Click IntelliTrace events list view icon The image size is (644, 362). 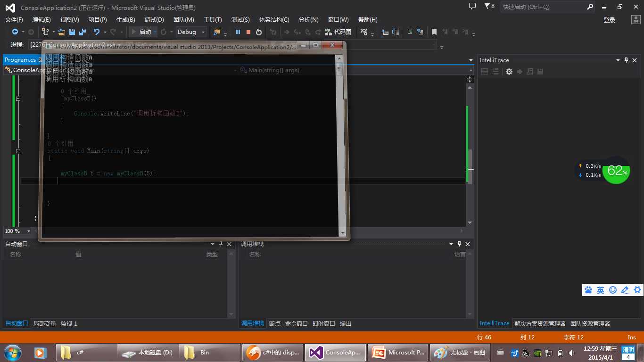click(x=485, y=72)
